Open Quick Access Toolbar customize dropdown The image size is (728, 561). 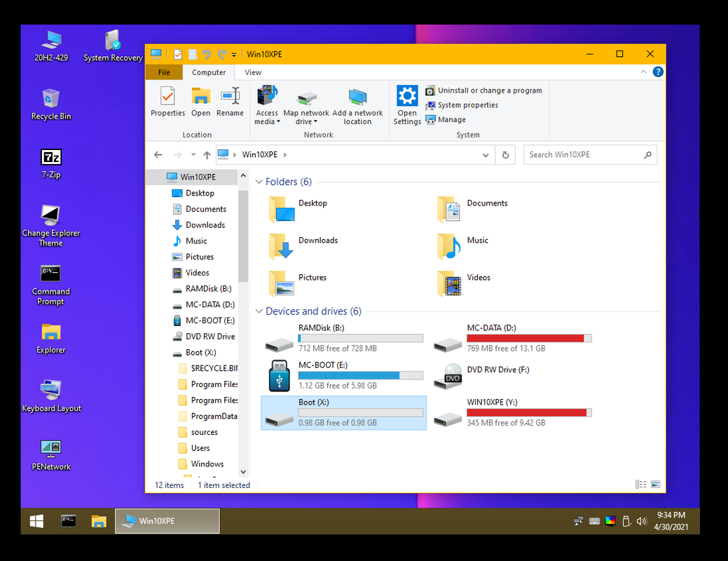tap(234, 55)
